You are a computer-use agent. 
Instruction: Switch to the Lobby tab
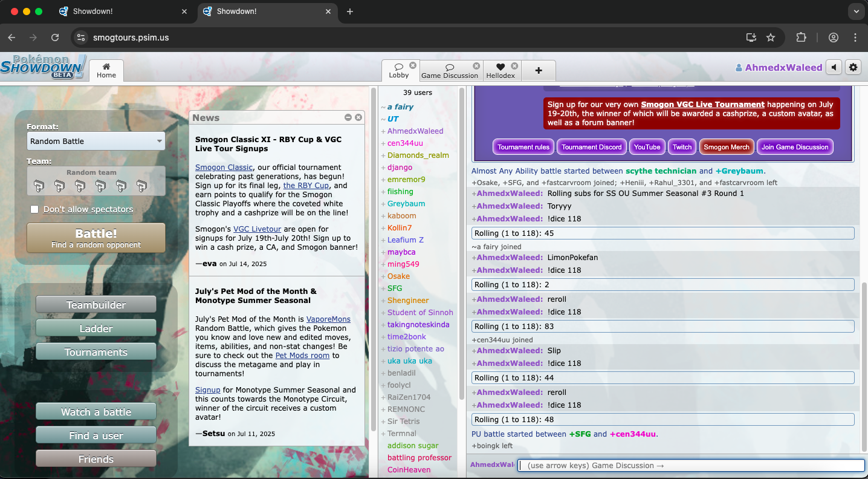(x=399, y=71)
